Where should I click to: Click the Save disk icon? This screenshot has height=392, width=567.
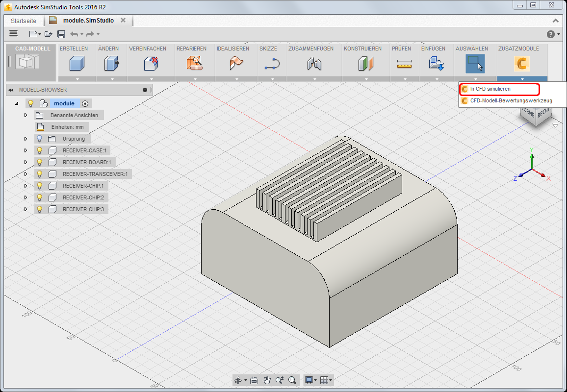pos(61,34)
